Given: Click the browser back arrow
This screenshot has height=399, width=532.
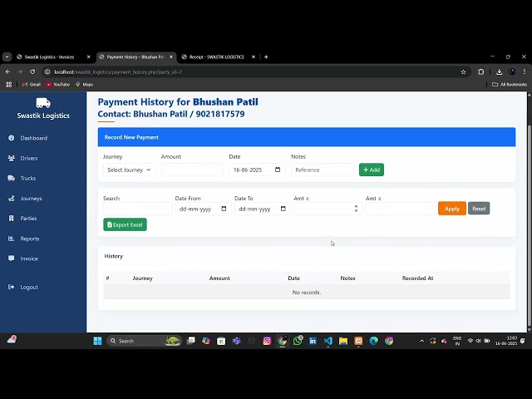Looking at the screenshot, I should coord(7,72).
